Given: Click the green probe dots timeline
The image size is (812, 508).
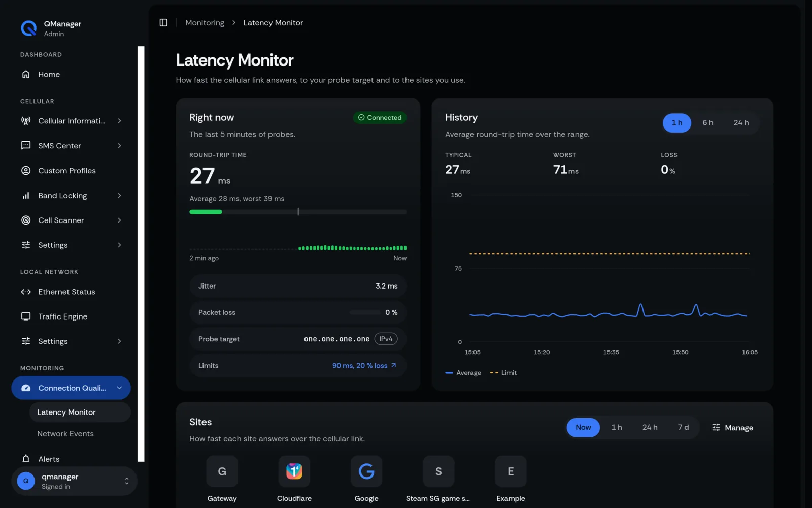Looking at the screenshot, I should click(x=352, y=248).
